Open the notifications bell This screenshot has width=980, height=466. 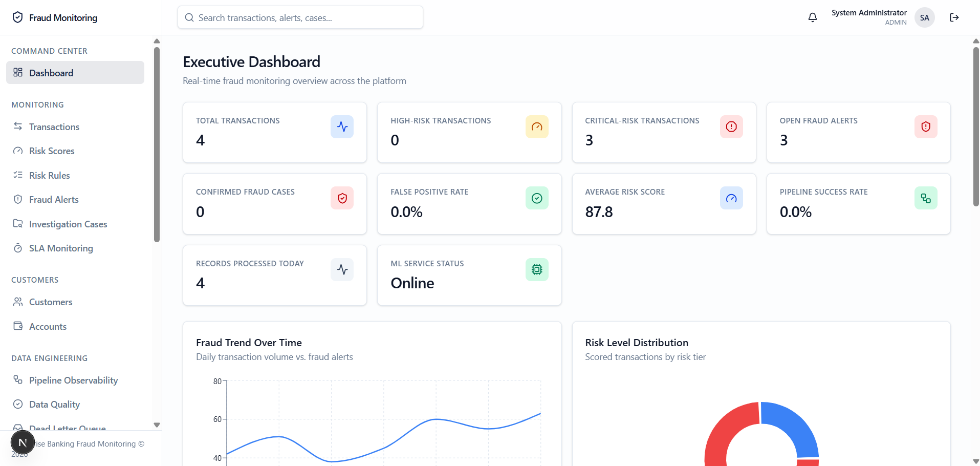pos(813,17)
